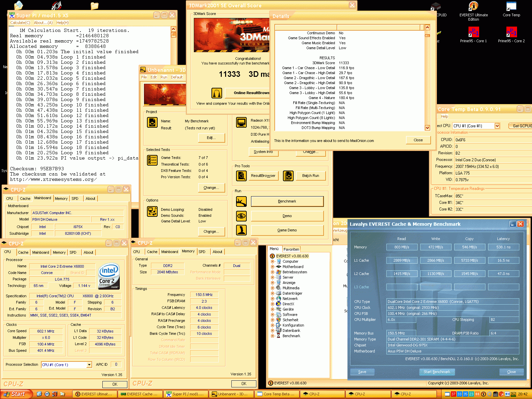This screenshot has height=399, width=532.
Task: Expand the Betriebssystem node in EVEREST
Action: 273,272
